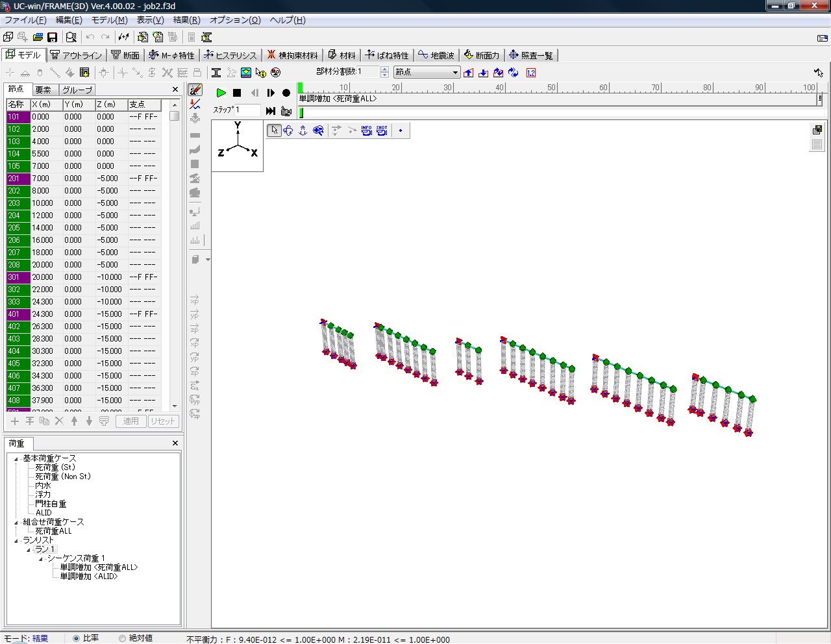Click the stop playback square button
Viewport: 831px width, 644px height.
click(237, 93)
